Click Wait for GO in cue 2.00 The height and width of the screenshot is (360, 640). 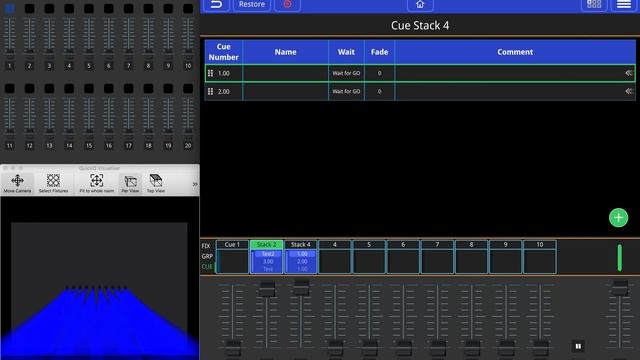(346, 91)
